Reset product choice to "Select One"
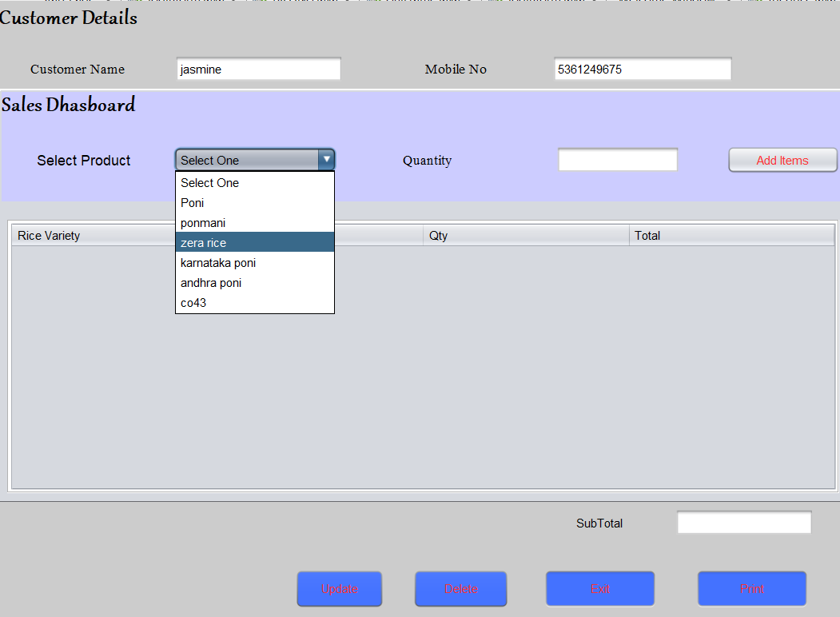This screenshot has height=617, width=840. (209, 182)
